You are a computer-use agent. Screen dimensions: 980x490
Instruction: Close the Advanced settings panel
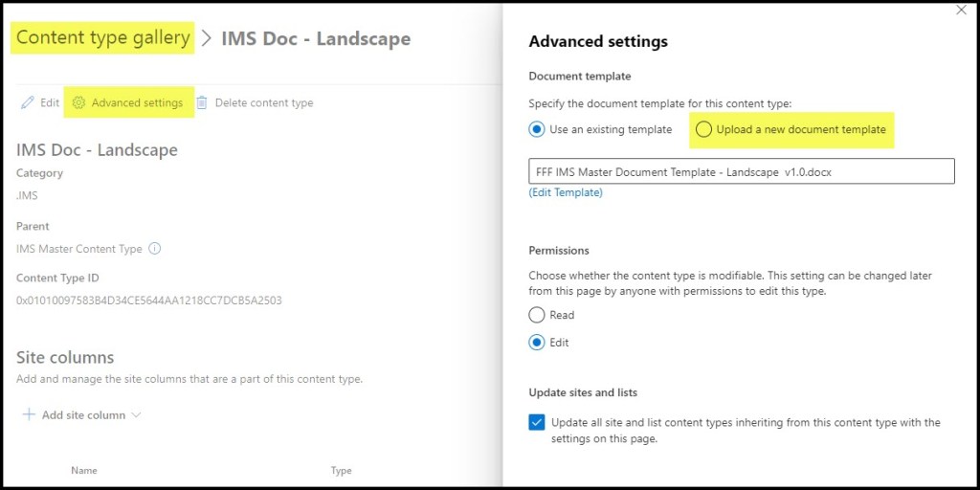point(961,11)
